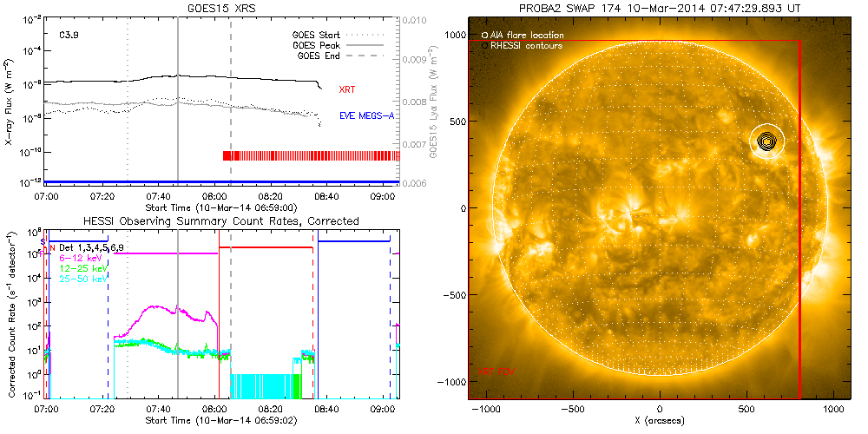This screenshot has width=868, height=434.
Task: Click the blue S marker in HESSI plot
Action: click(x=43, y=240)
